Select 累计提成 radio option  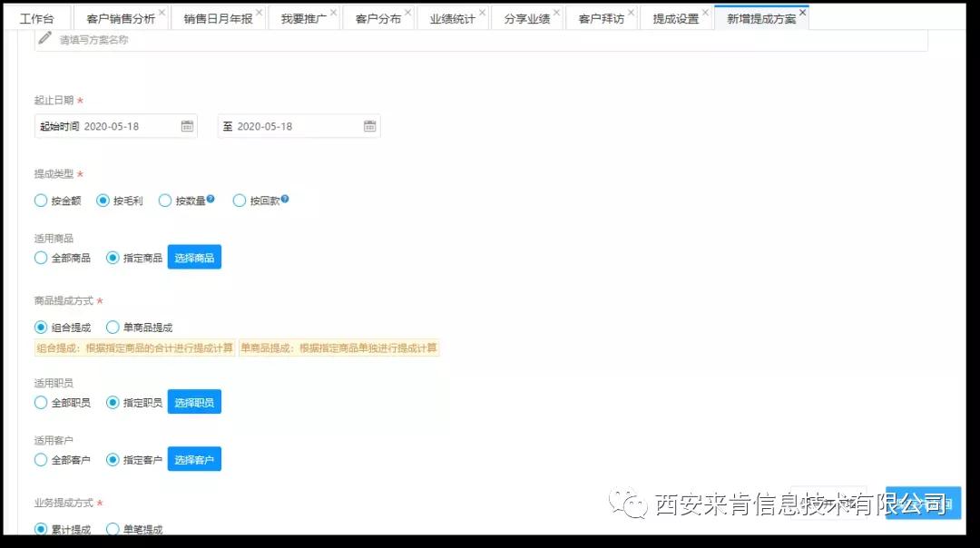(41, 529)
